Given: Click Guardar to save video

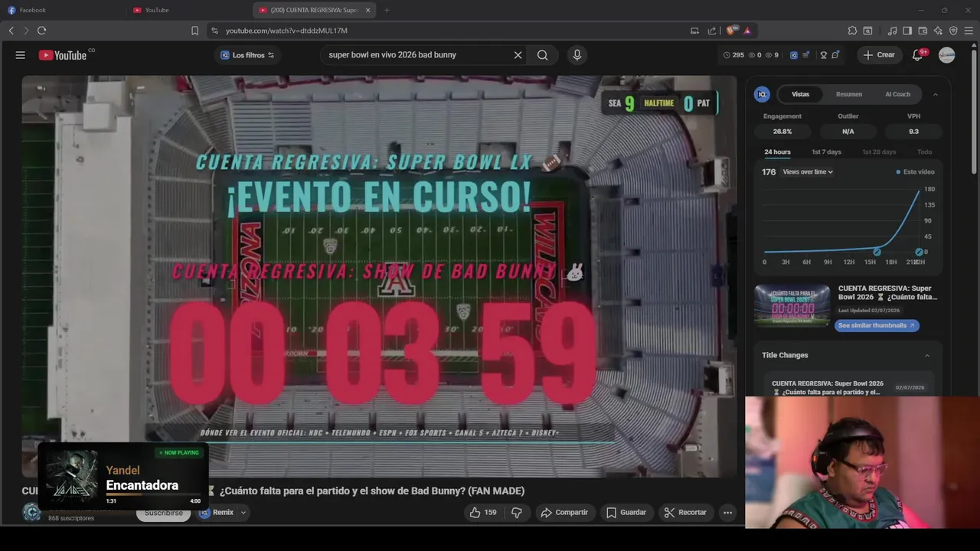Looking at the screenshot, I should (626, 513).
